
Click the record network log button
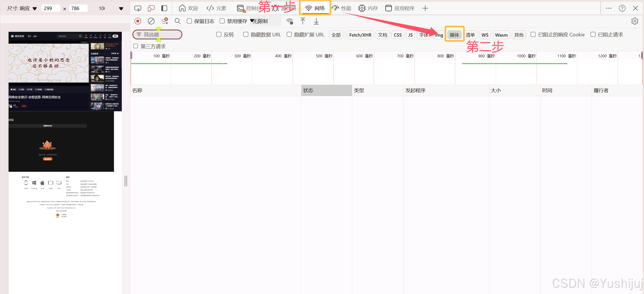coord(138,21)
